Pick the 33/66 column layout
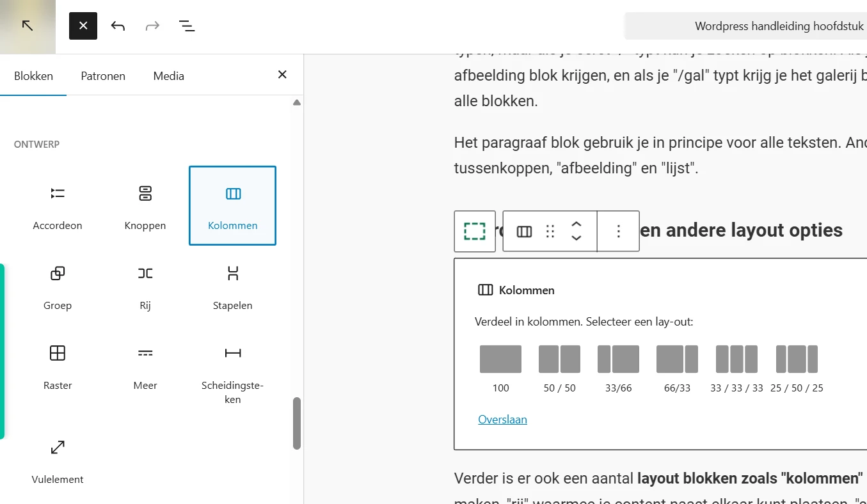867x504 pixels. [x=617, y=358]
